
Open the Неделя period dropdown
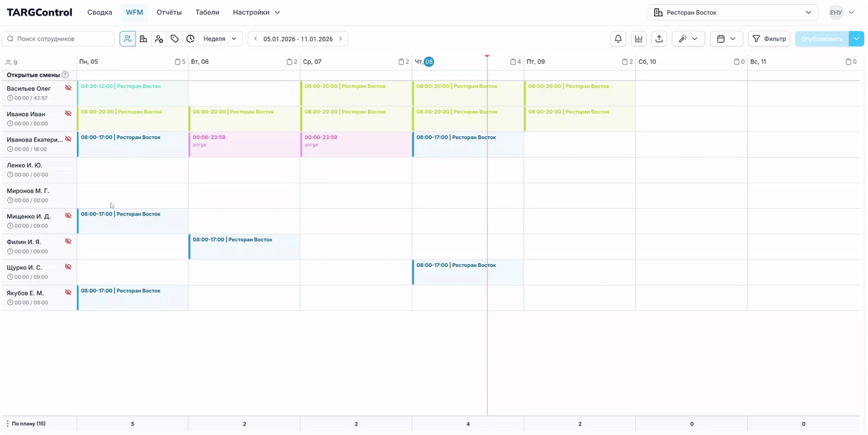220,39
